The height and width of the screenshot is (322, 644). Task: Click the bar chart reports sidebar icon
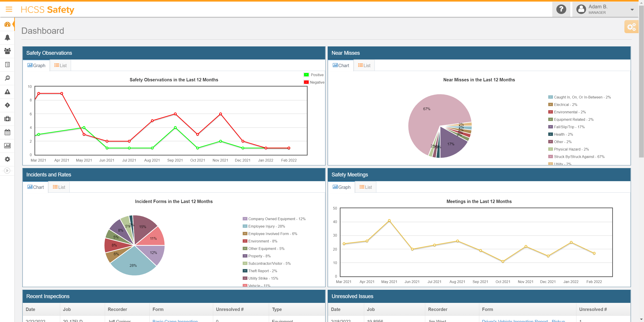pos(7,146)
